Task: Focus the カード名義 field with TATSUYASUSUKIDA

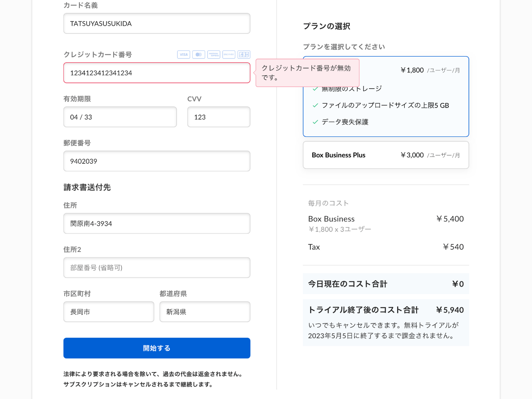Action: click(157, 24)
